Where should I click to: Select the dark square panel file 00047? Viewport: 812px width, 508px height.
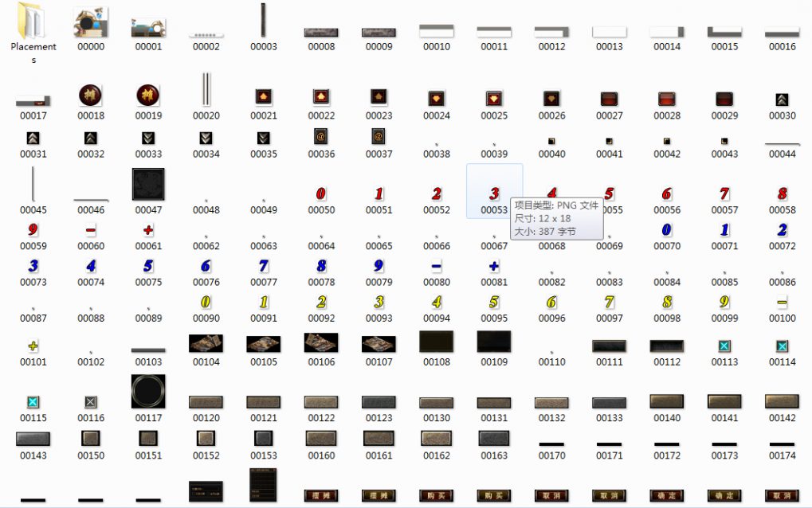[x=148, y=185]
